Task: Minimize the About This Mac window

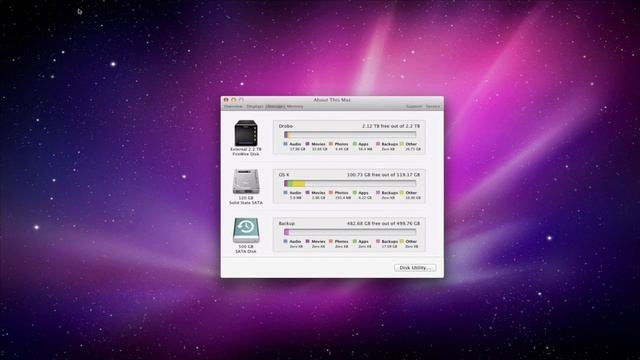Action: 233,100
